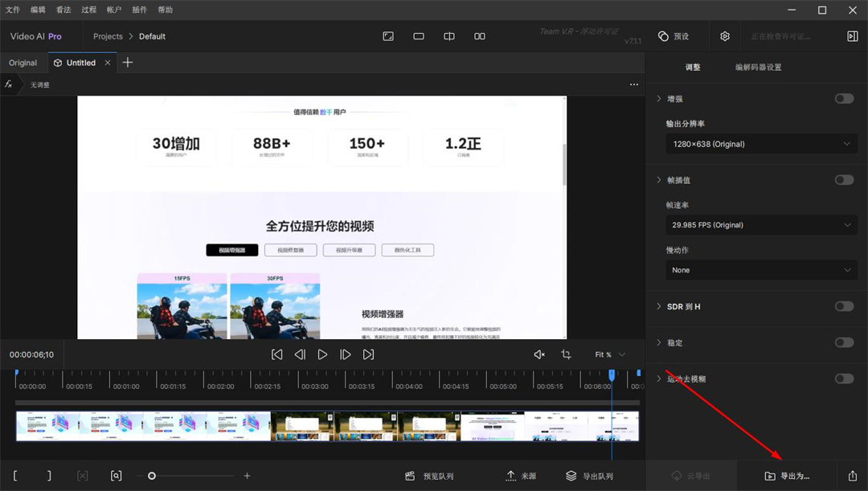Open the 导出队列 export queue
Screen dimensions: 868x491
coord(590,476)
